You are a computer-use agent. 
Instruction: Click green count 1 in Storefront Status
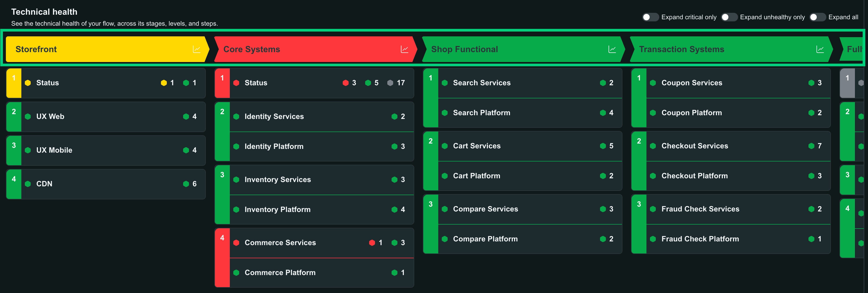pos(190,83)
